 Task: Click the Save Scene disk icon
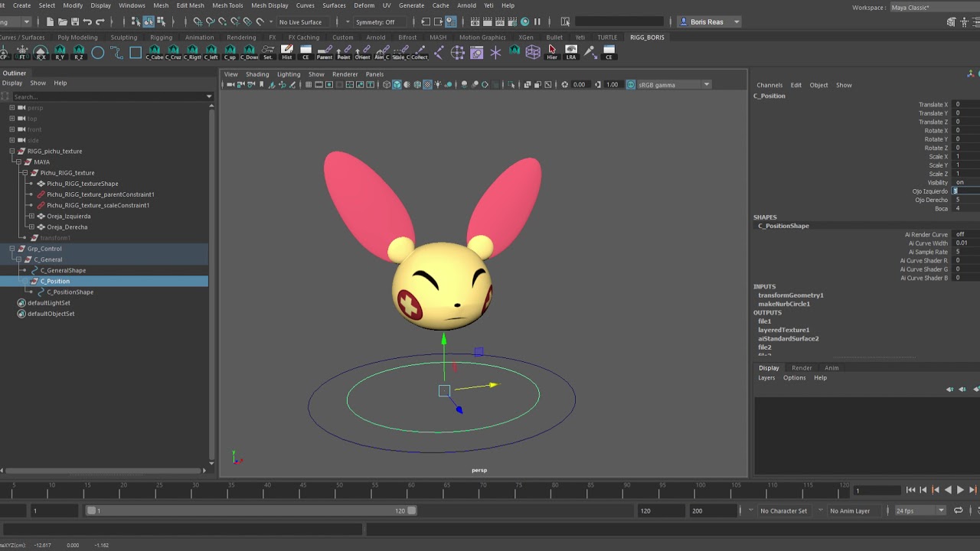coord(75,21)
